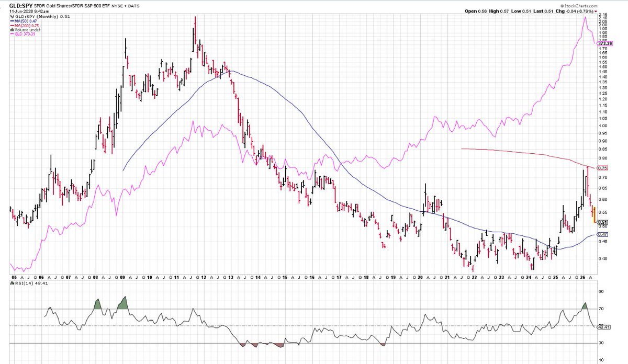Click the 21 year label on time axis
Screen dimensions: 628x364
448,277
